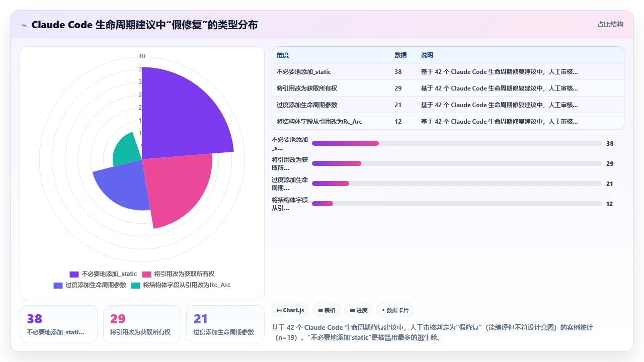
Task: Click the number 29 right of its progress bar
Action: coord(610,163)
